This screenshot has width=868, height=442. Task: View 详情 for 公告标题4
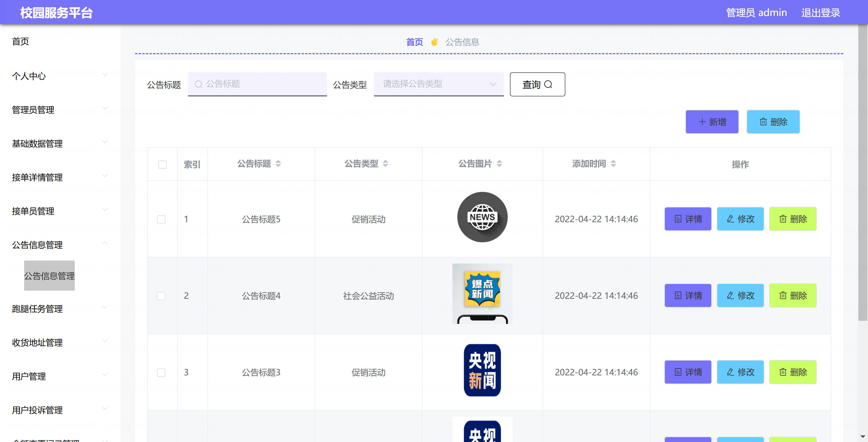click(x=688, y=295)
